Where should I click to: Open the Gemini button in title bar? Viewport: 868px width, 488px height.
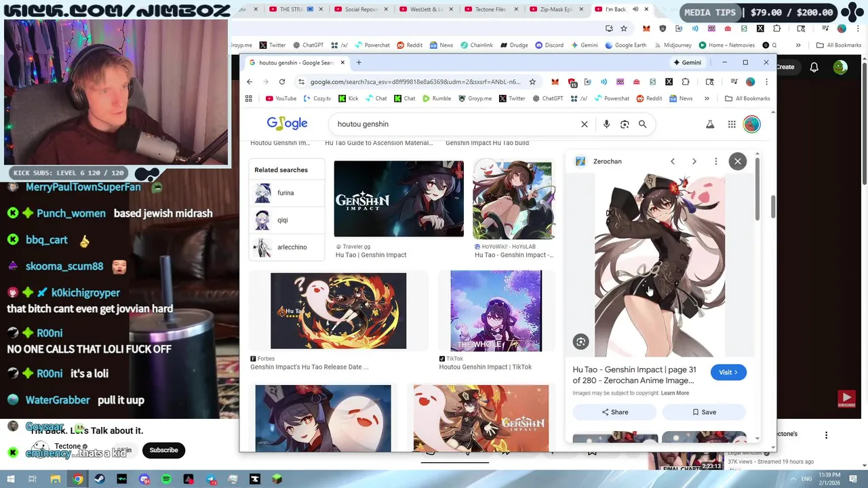[687, 62]
